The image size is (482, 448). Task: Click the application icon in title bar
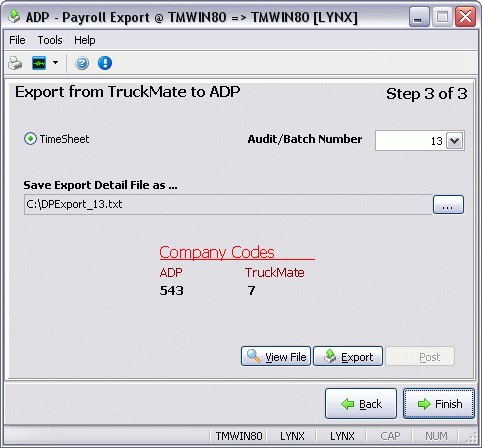[14, 16]
